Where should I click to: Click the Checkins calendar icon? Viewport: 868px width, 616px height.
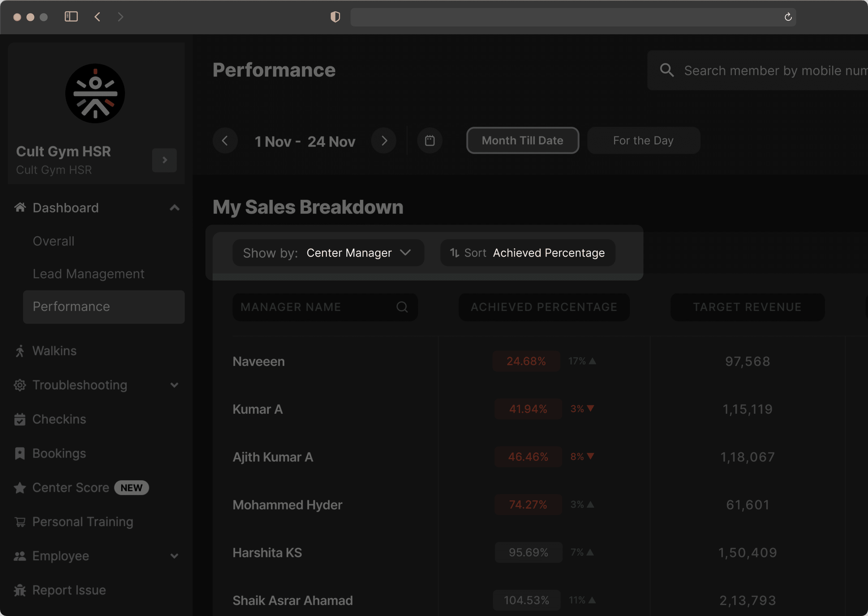pos(20,419)
